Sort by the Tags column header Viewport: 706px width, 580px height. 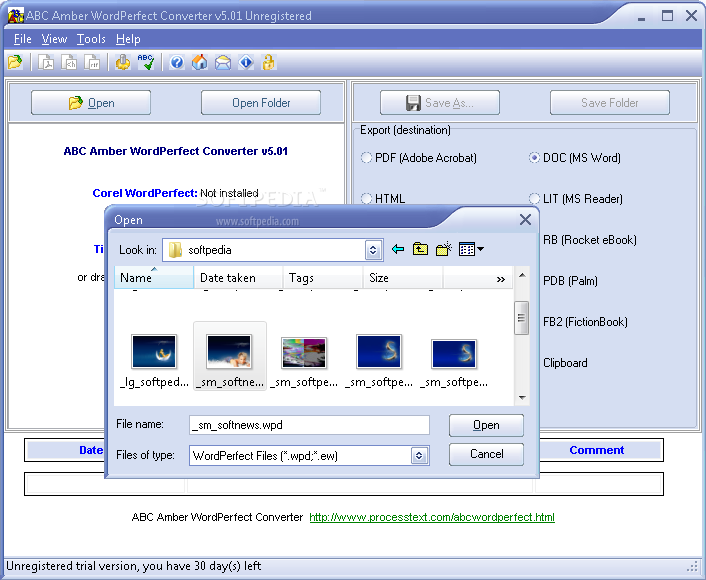click(x=323, y=277)
